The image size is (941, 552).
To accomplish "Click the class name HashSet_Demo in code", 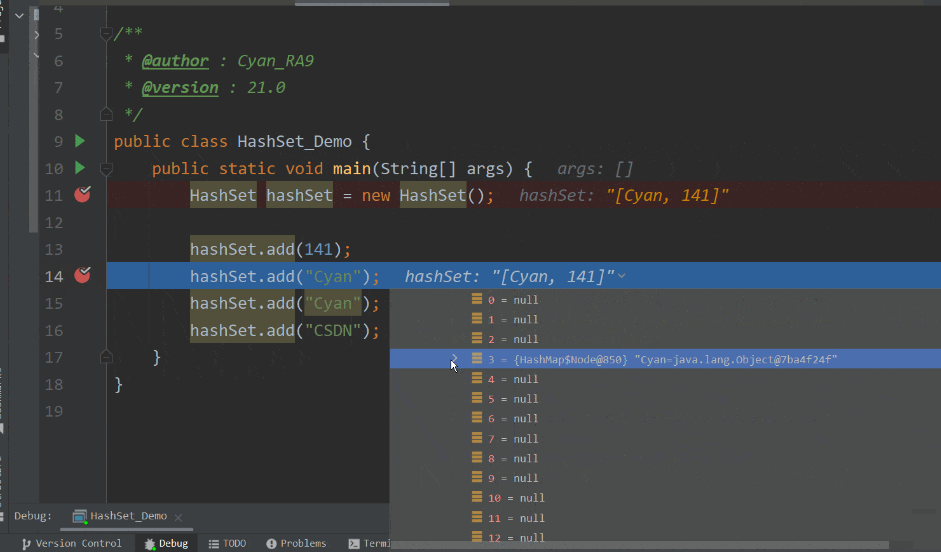I will [294, 142].
